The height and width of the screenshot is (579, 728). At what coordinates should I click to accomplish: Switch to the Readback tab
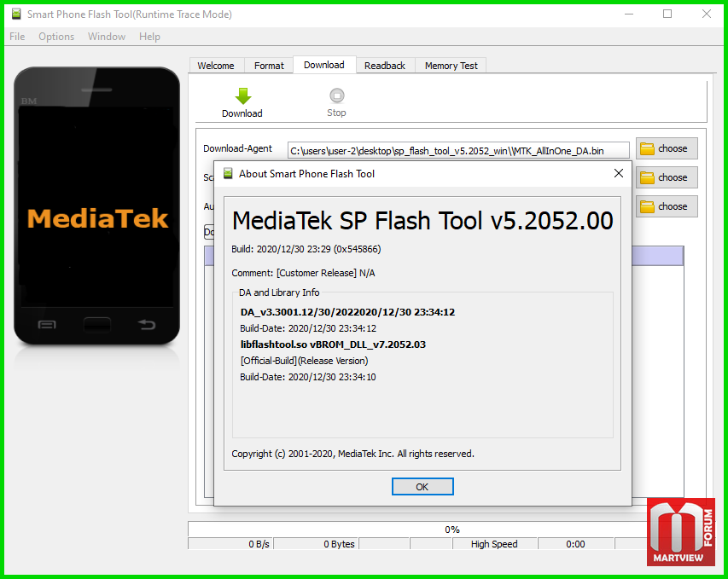pos(384,66)
